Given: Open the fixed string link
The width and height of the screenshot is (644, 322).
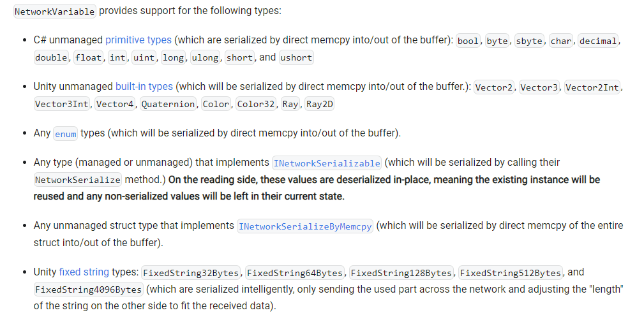Looking at the screenshot, I should coord(84,272).
